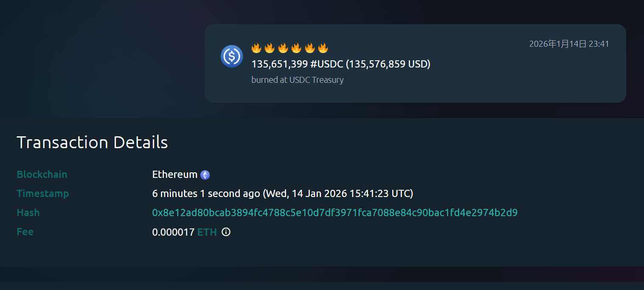Click the ETH currency label in fee row

[207, 232]
